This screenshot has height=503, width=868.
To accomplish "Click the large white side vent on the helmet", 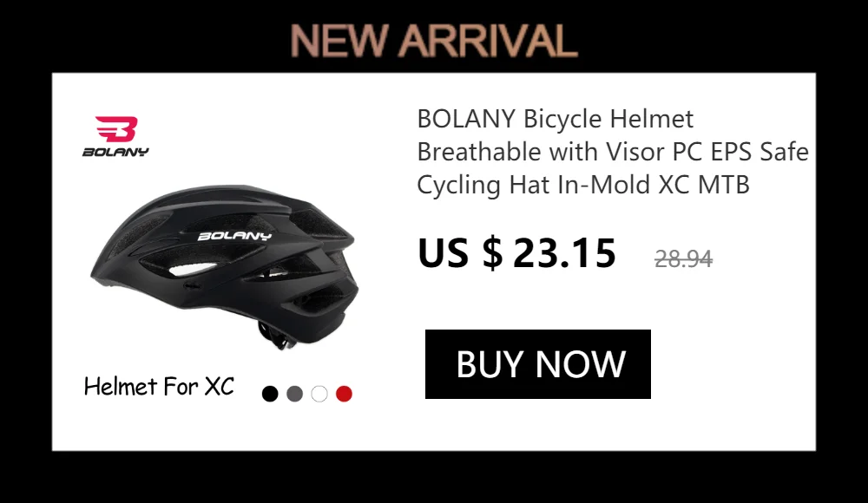I will [193, 270].
